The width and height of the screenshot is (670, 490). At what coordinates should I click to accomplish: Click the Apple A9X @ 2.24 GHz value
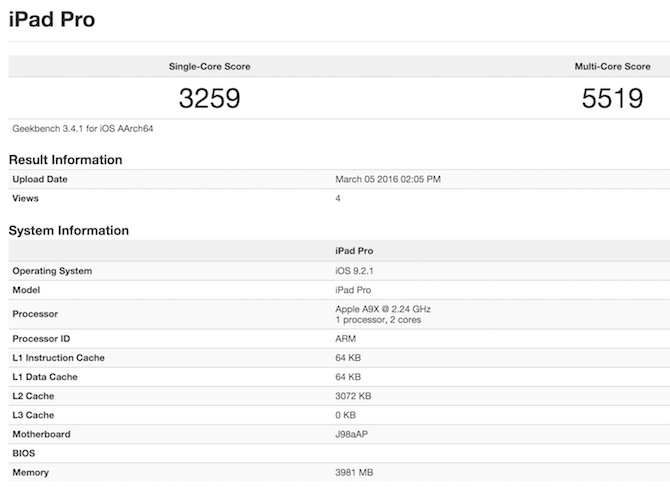coord(383,309)
